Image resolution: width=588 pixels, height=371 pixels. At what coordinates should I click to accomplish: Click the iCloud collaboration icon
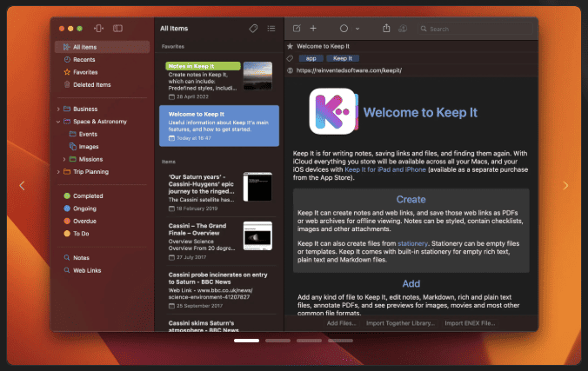click(403, 29)
